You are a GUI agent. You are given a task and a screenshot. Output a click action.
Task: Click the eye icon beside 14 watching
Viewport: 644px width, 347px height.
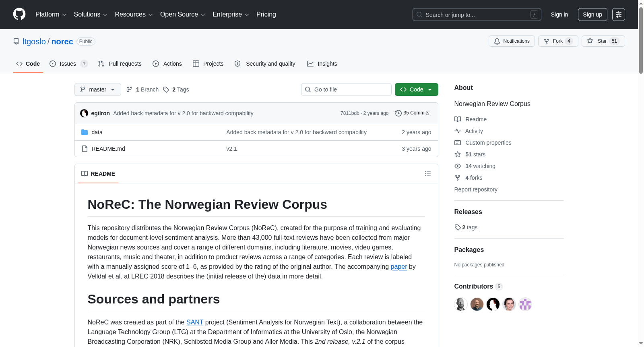click(458, 166)
